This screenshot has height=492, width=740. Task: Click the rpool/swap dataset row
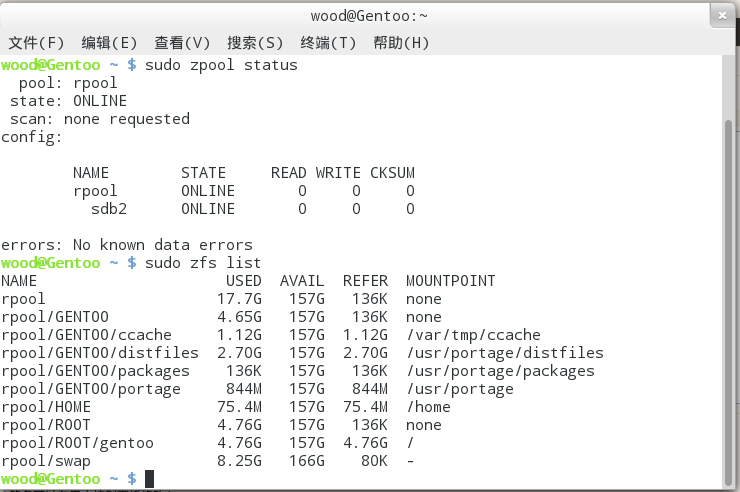(208, 461)
